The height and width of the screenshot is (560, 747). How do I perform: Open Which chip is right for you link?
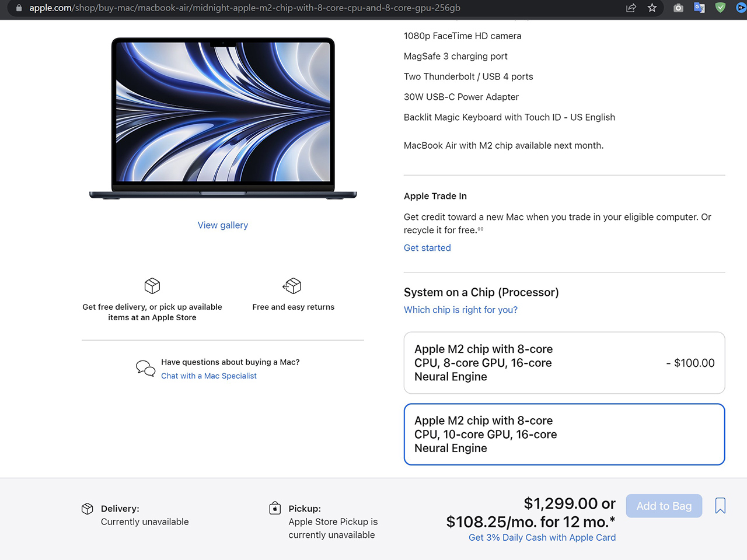tap(460, 310)
